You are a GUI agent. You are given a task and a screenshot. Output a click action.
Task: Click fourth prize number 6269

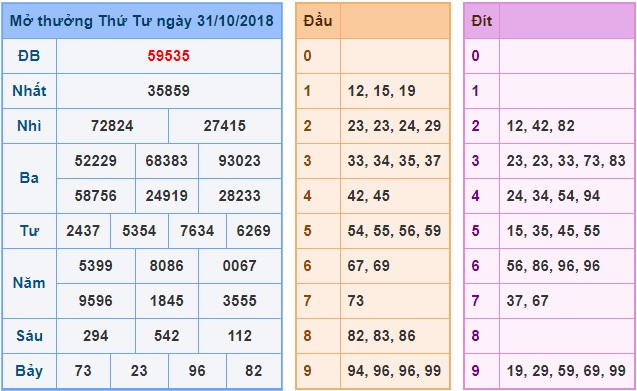click(254, 231)
